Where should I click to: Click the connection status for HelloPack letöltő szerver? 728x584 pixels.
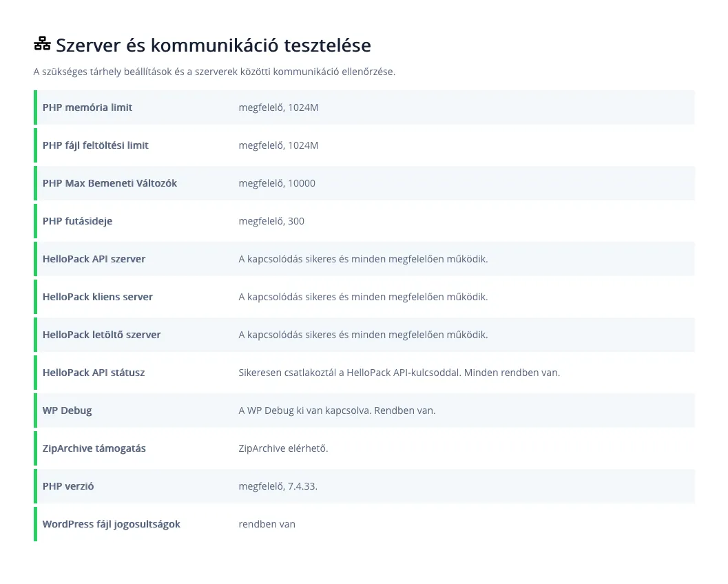tap(363, 334)
